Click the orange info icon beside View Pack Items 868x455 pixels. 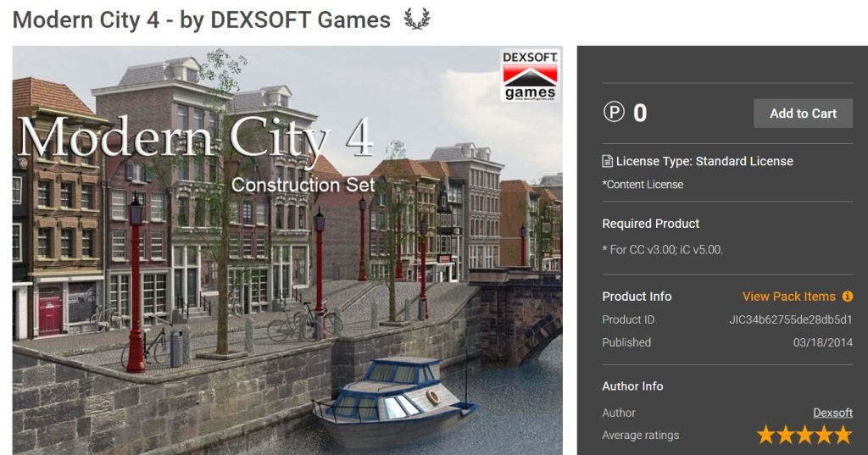(x=847, y=297)
